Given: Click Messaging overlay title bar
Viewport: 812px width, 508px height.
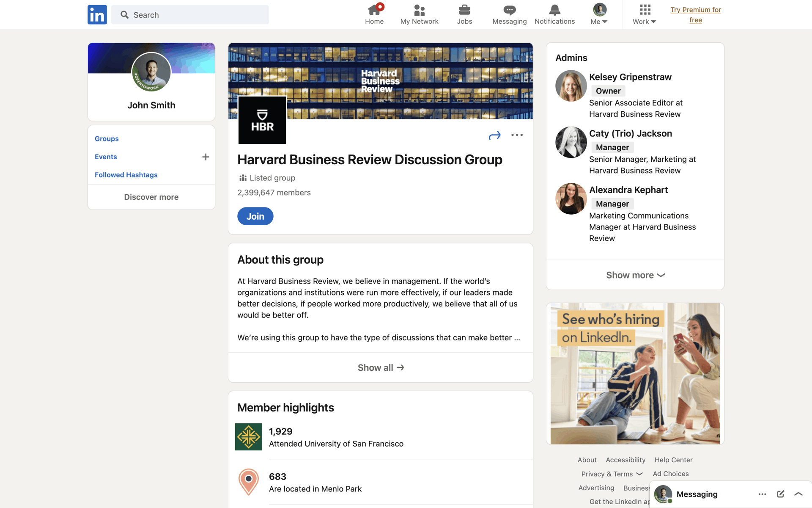Looking at the screenshot, I should 730,494.
